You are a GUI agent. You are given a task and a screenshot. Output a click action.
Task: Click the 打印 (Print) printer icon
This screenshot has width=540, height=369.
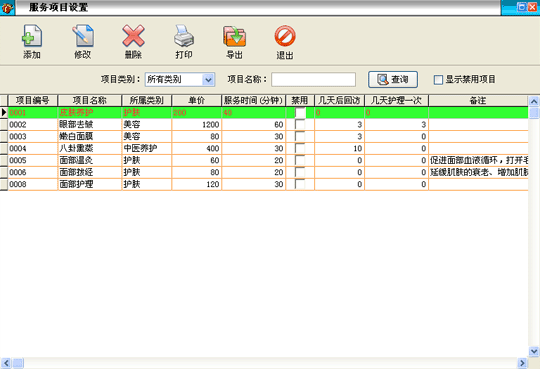pos(184,35)
